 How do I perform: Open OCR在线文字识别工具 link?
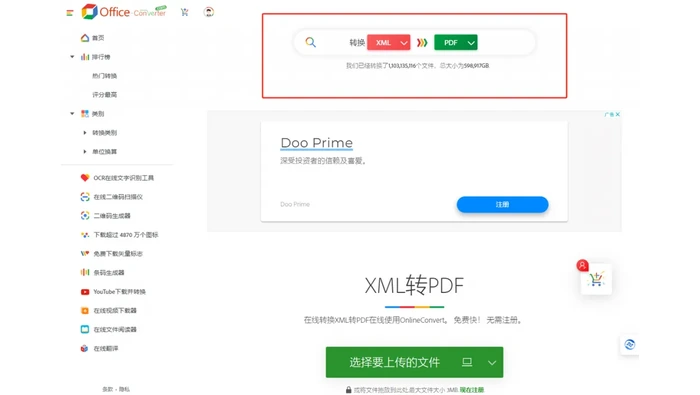coord(124,178)
